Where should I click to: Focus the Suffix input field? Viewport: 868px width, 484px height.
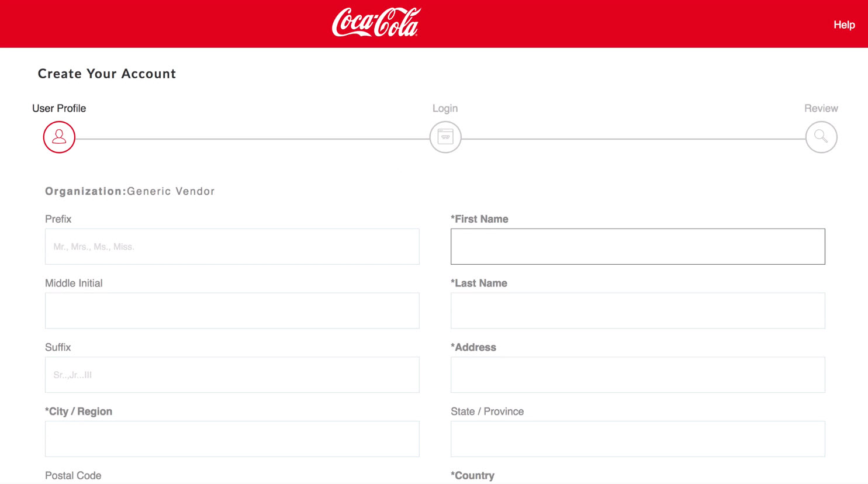[232, 375]
